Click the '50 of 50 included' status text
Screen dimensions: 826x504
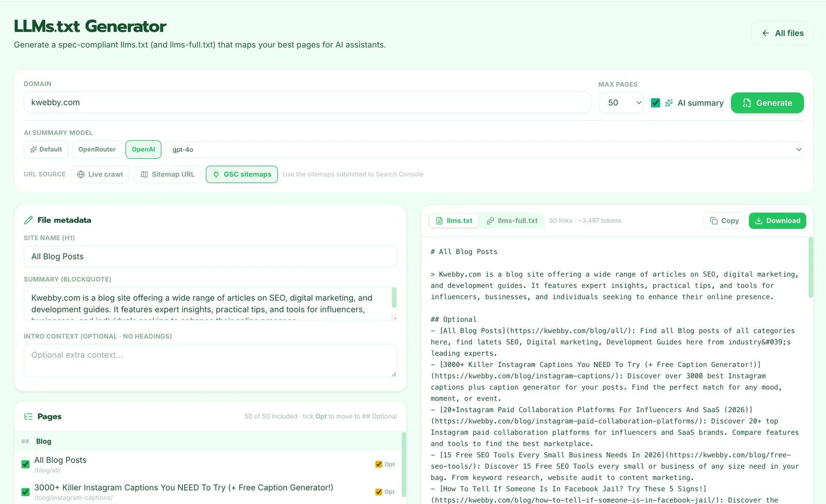coord(271,416)
